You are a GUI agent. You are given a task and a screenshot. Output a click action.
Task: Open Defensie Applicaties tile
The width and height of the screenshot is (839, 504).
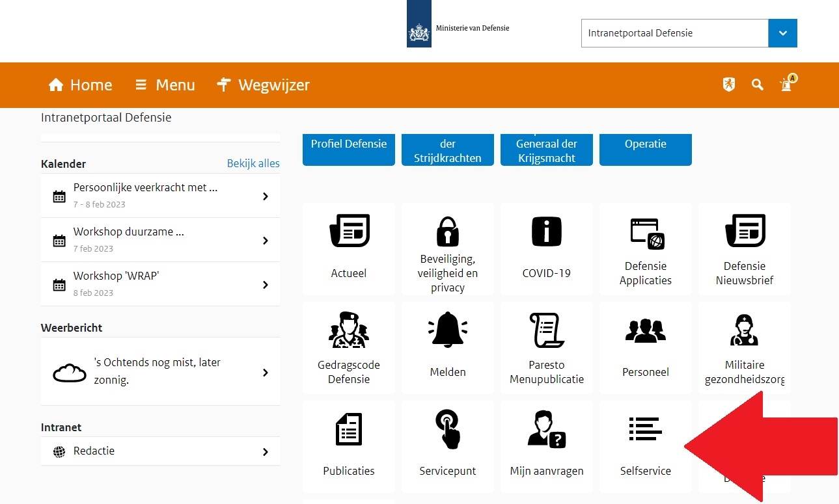point(646,248)
